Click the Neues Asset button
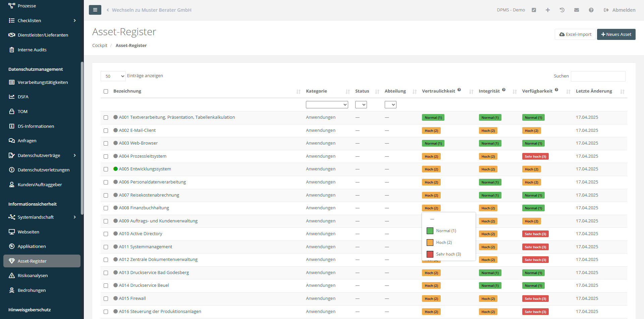 (616, 35)
